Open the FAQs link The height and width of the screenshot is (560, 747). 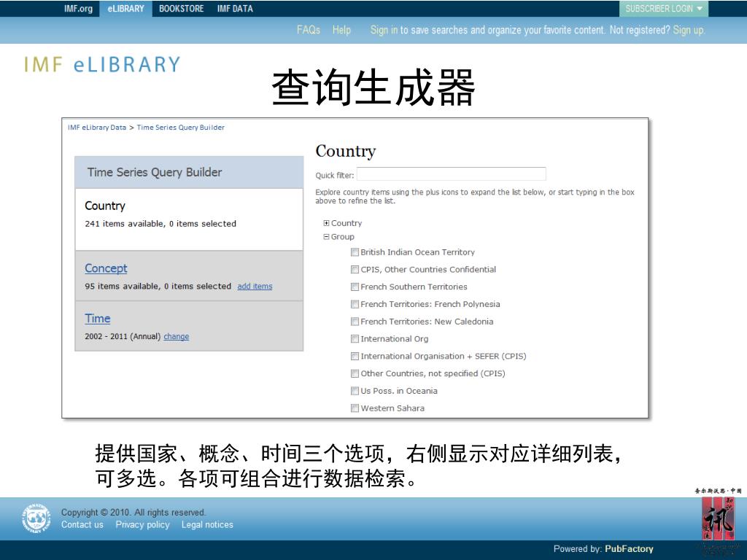pos(309,30)
